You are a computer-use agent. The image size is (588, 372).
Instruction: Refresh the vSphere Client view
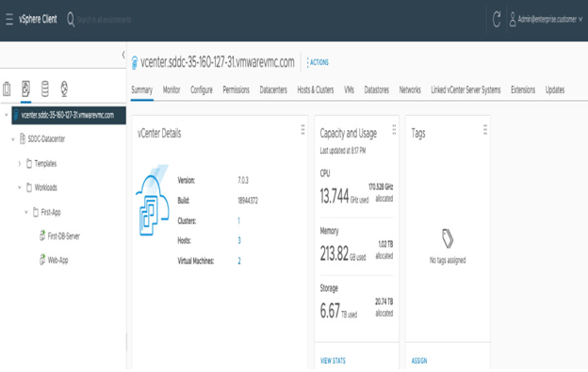point(497,19)
